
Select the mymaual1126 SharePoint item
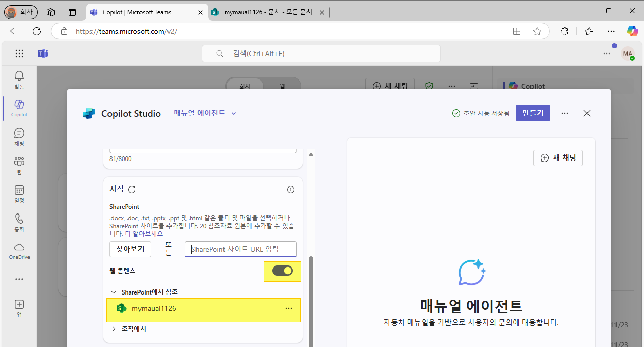(x=204, y=309)
